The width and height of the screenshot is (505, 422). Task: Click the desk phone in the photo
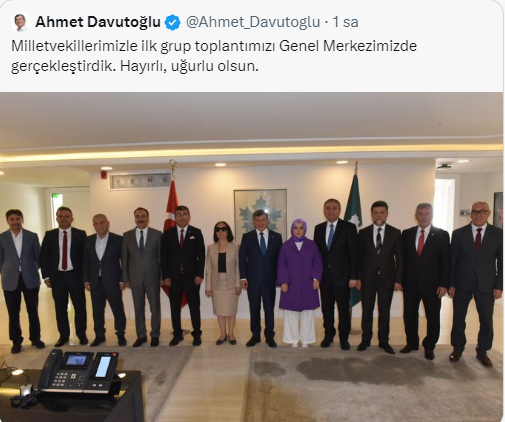pos(79,372)
